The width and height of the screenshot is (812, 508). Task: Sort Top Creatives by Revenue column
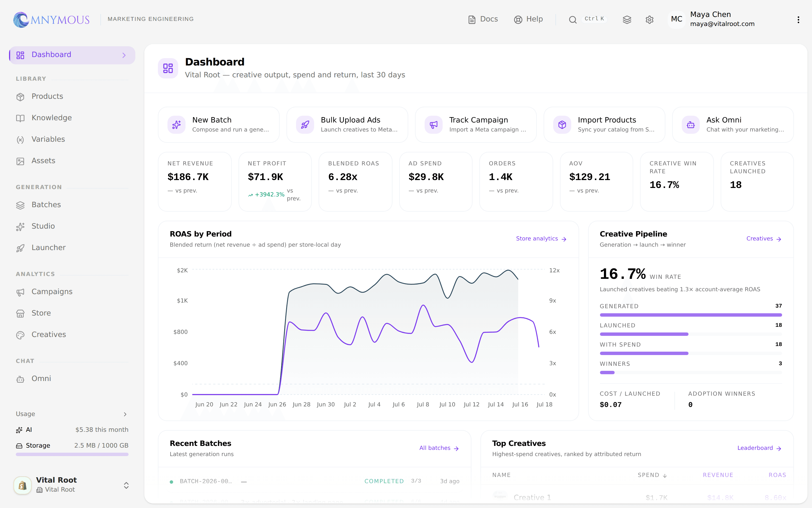tap(718, 475)
